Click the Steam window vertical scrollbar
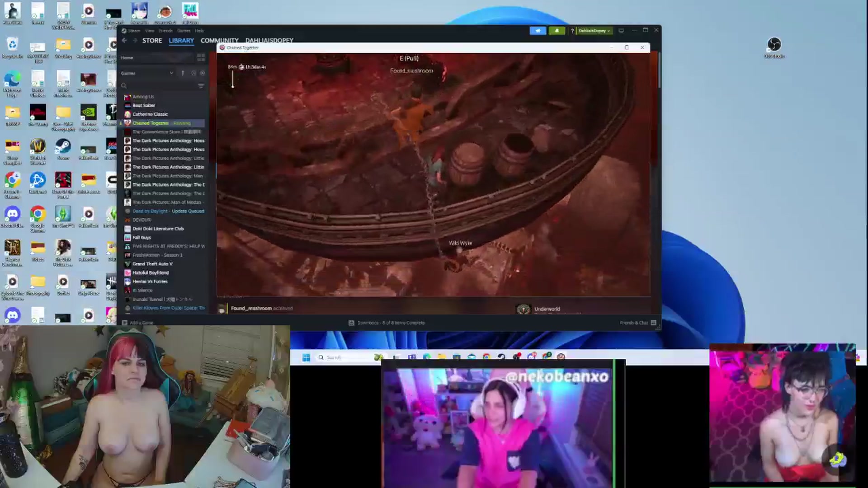This screenshot has height=488, width=868. 659,70
